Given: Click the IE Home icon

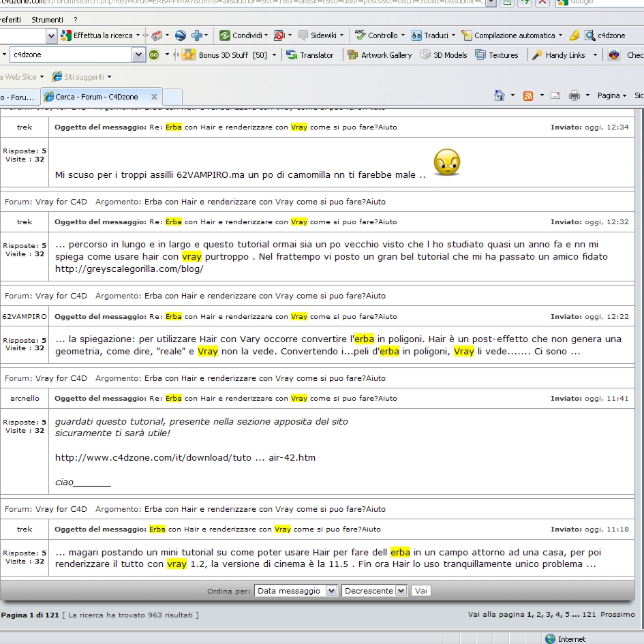Looking at the screenshot, I should click(500, 95).
